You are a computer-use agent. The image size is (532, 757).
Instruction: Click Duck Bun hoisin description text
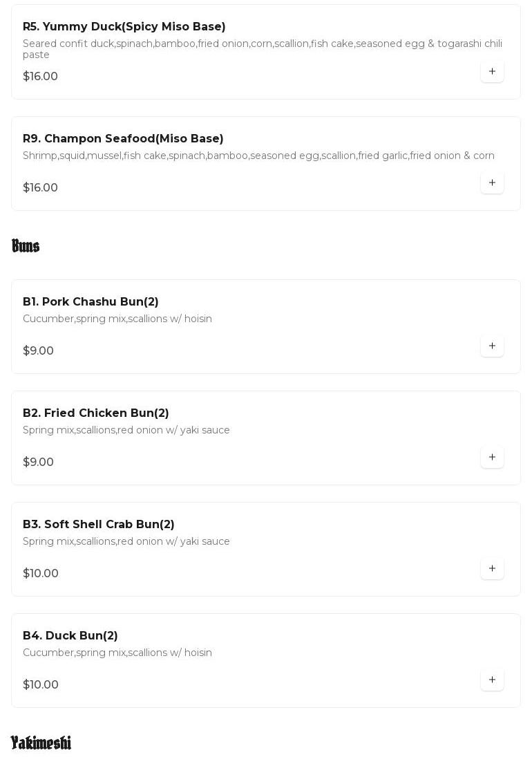coord(117,653)
